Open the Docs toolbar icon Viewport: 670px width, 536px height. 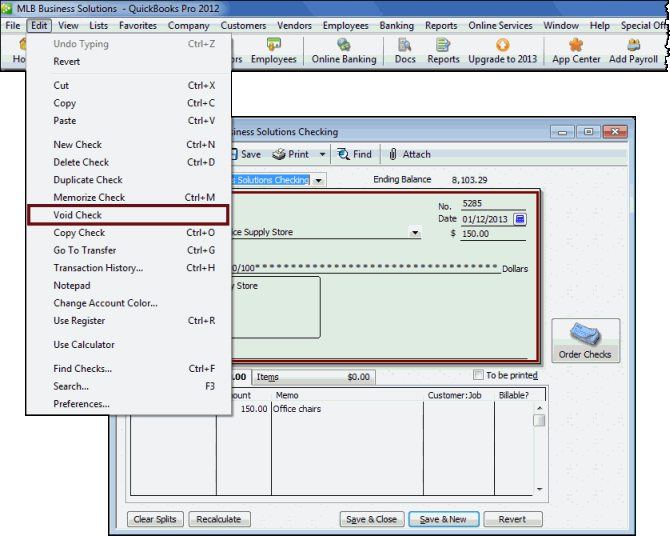[x=405, y=51]
